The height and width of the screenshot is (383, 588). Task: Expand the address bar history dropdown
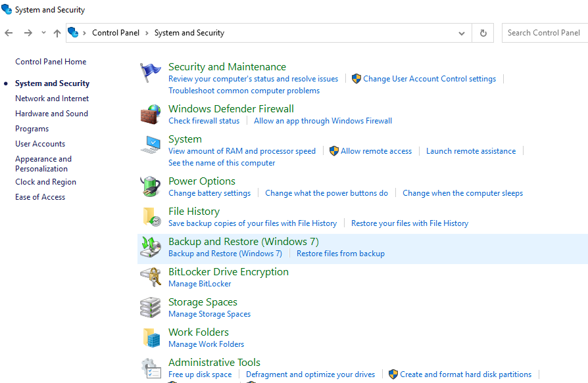click(462, 34)
